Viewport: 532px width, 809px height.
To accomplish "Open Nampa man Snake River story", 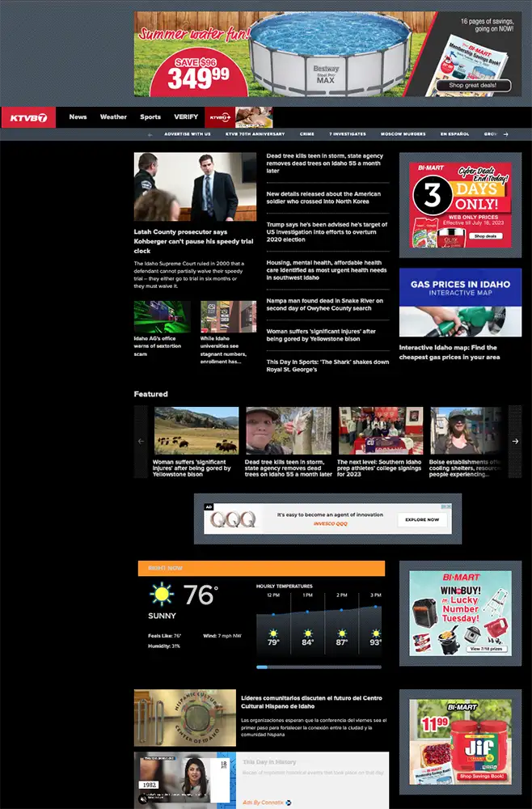I will (325, 304).
